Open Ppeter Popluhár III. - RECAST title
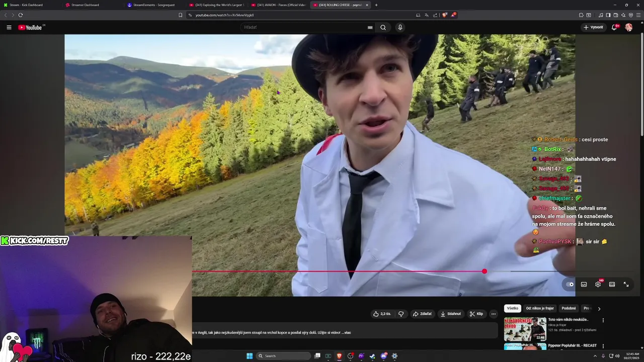 (572, 345)
